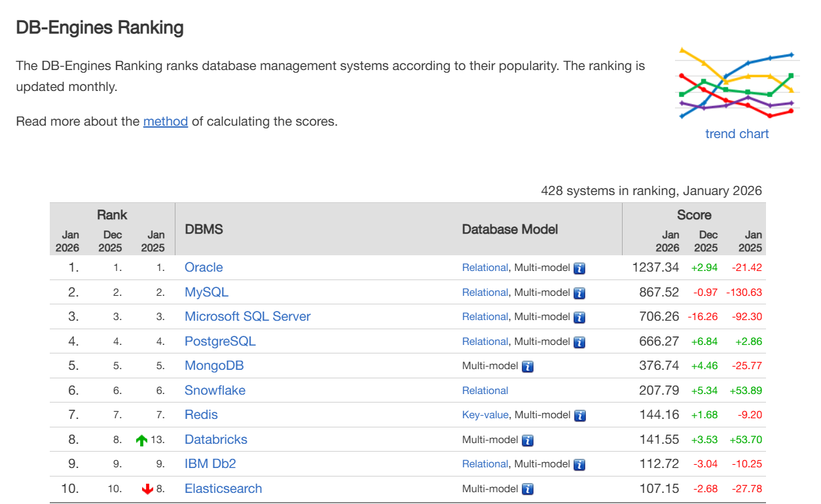Open info icon for Microsoft SQL Server
821x504 pixels.
579,317
